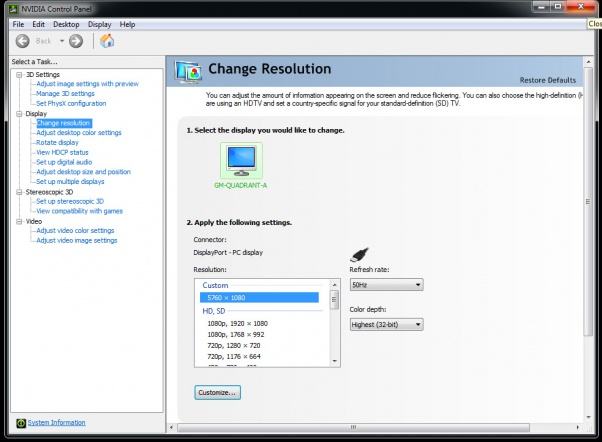Select Change resolution in task tree
The image size is (602, 442).
[63, 123]
